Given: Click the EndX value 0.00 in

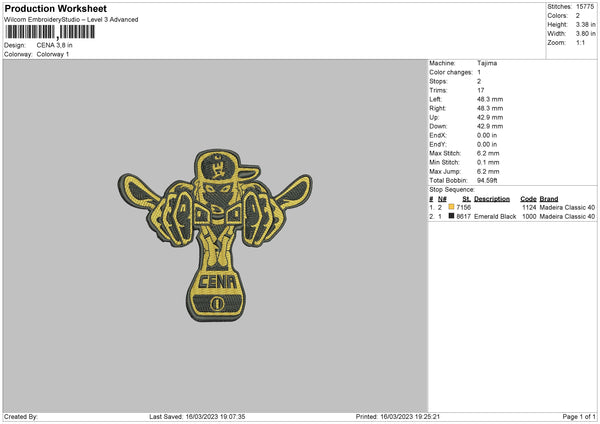Looking at the screenshot, I should click(487, 135).
